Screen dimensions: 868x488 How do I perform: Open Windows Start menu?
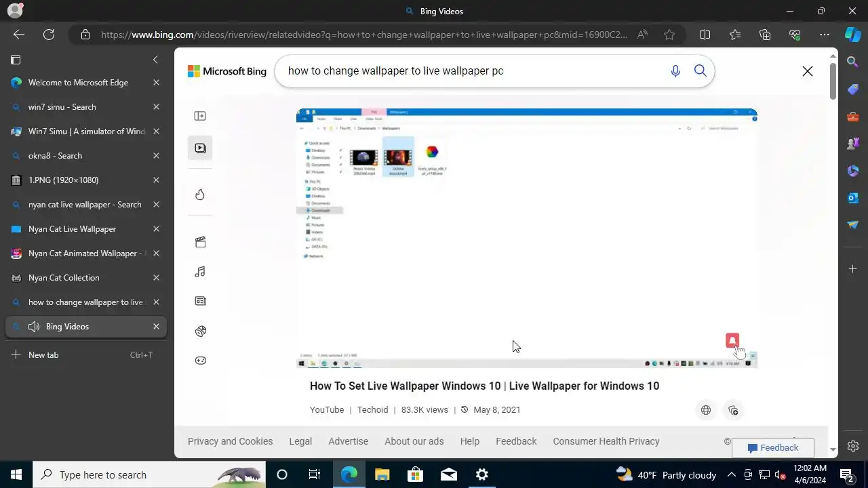tap(16, 474)
